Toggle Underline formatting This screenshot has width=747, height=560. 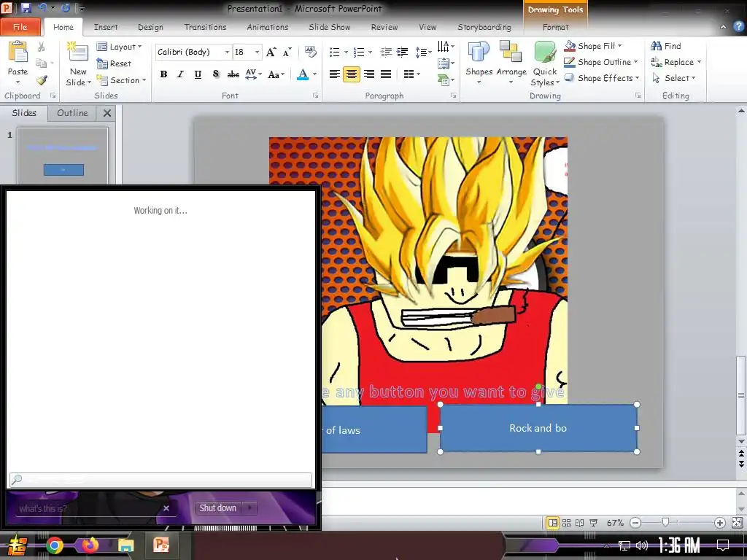coord(198,74)
